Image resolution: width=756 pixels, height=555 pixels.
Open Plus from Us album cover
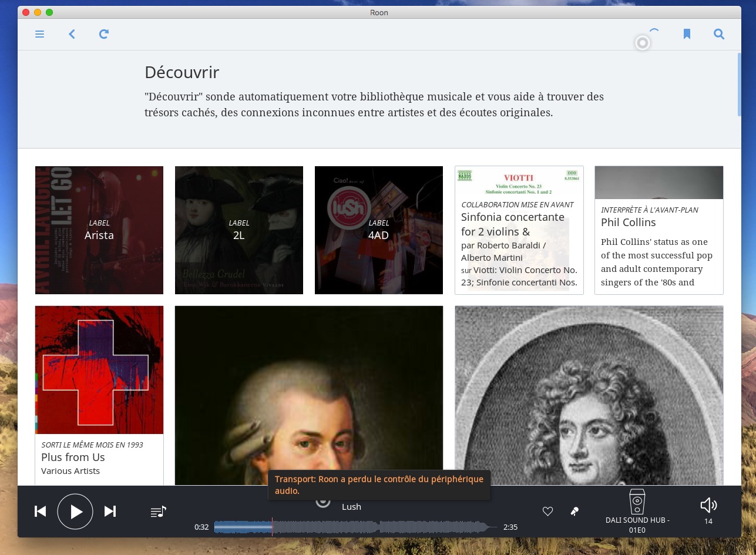99,370
